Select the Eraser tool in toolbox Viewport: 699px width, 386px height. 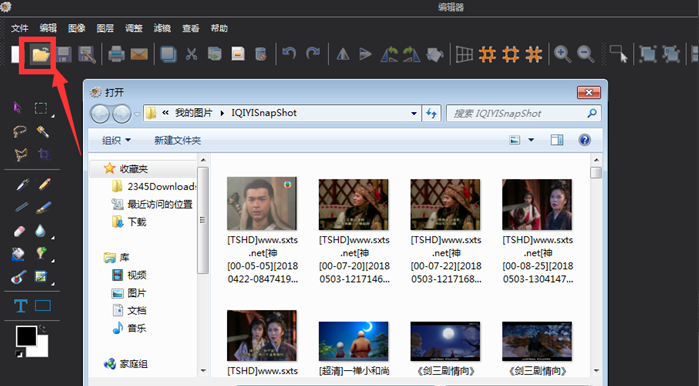point(19,231)
